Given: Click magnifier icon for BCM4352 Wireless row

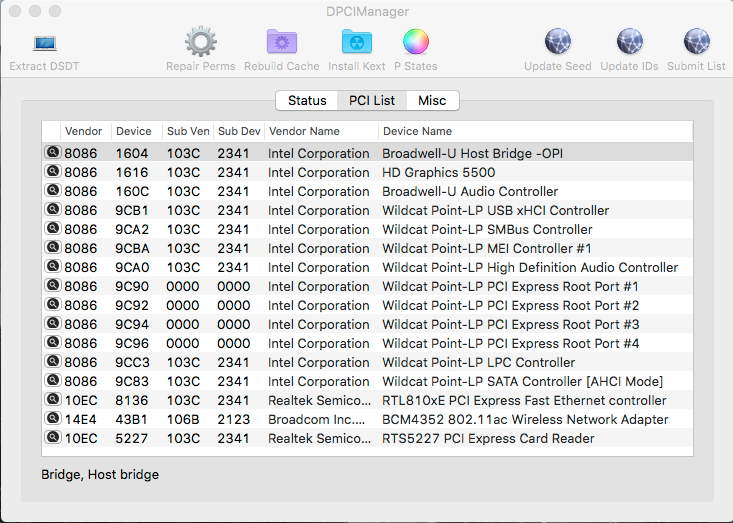Looking at the screenshot, I should pyautogui.click(x=53, y=418).
